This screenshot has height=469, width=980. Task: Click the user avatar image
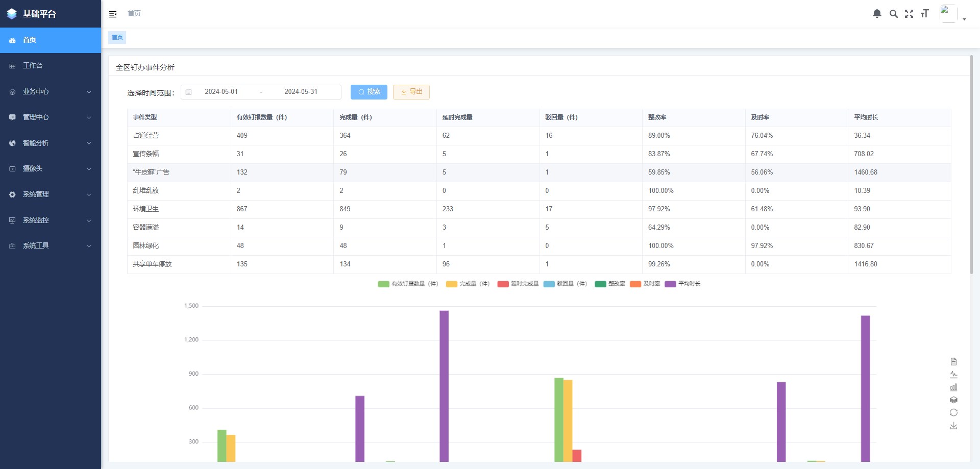(948, 14)
